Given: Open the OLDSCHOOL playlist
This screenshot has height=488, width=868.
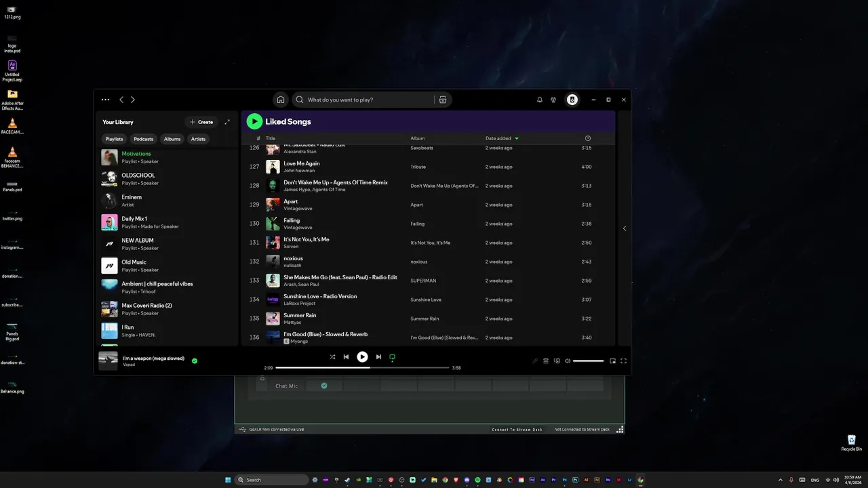Looking at the screenshot, I should [x=167, y=179].
